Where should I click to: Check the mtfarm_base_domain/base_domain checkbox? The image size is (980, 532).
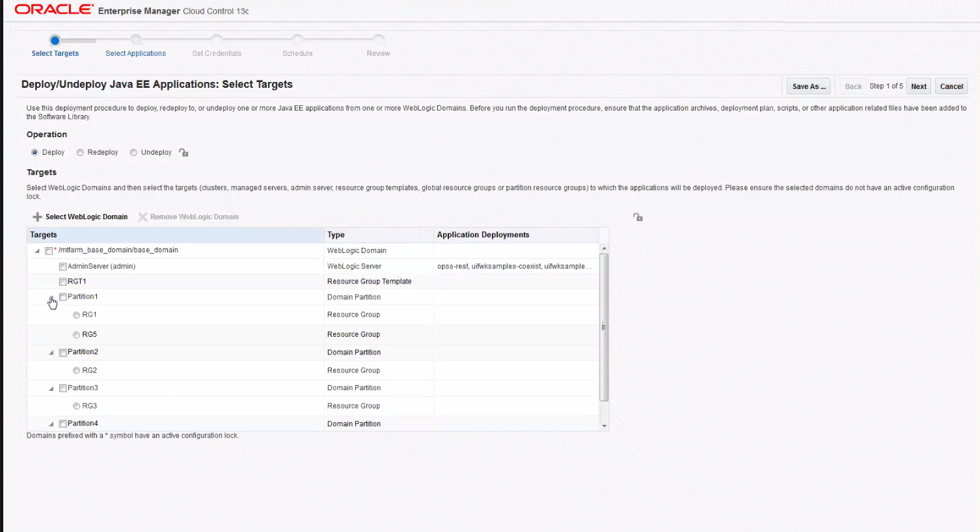49,251
